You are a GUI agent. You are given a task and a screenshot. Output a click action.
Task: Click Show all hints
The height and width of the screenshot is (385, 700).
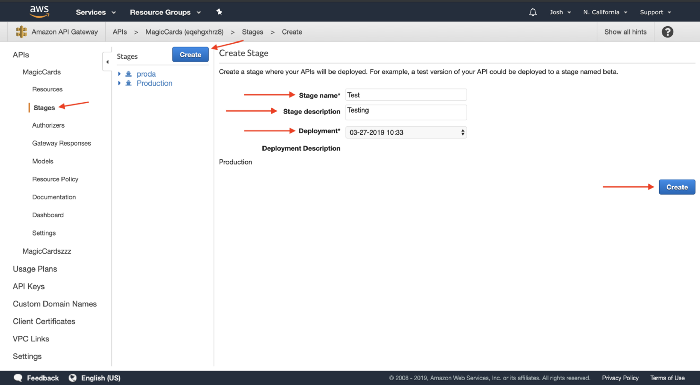[x=625, y=32]
